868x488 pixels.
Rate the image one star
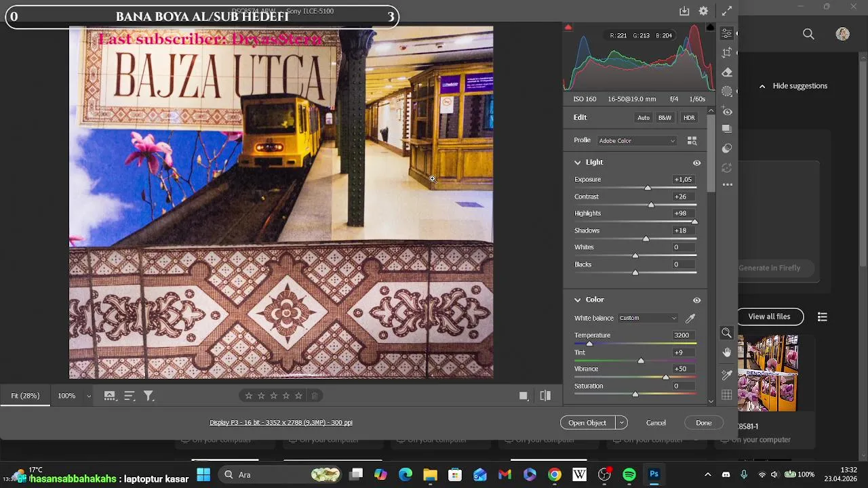click(x=249, y=396)
